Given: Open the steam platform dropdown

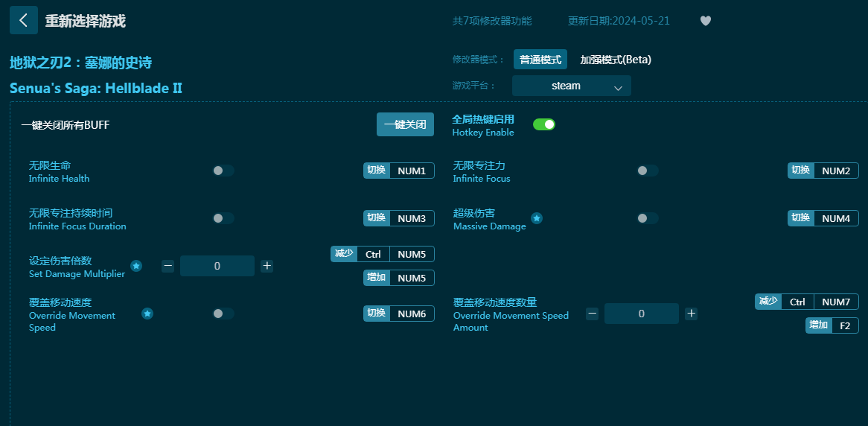Looking at the screenshot, I should point(571,86).
